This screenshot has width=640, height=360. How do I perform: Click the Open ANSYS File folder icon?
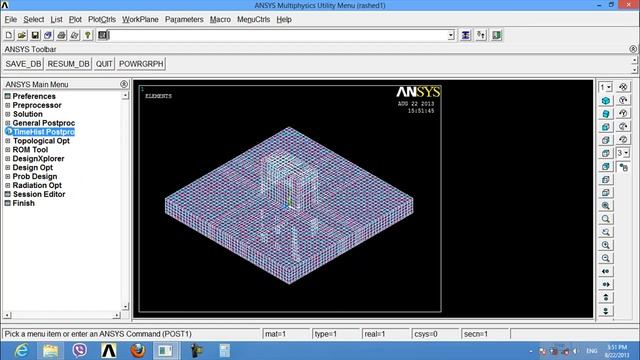point(22,35)
